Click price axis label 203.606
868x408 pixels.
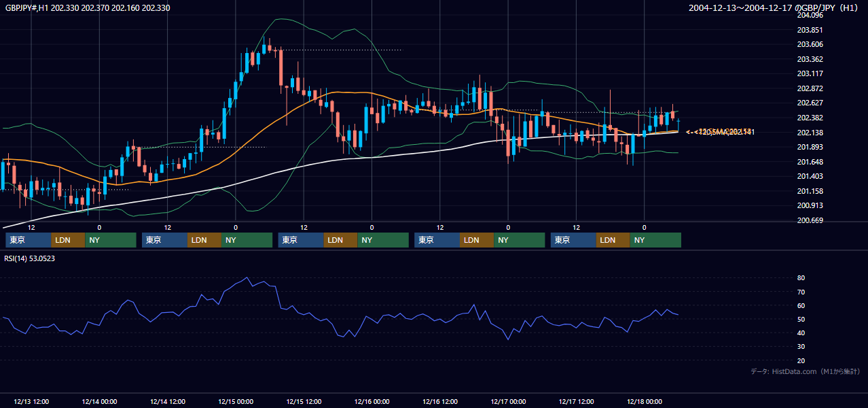click(810, 44)
